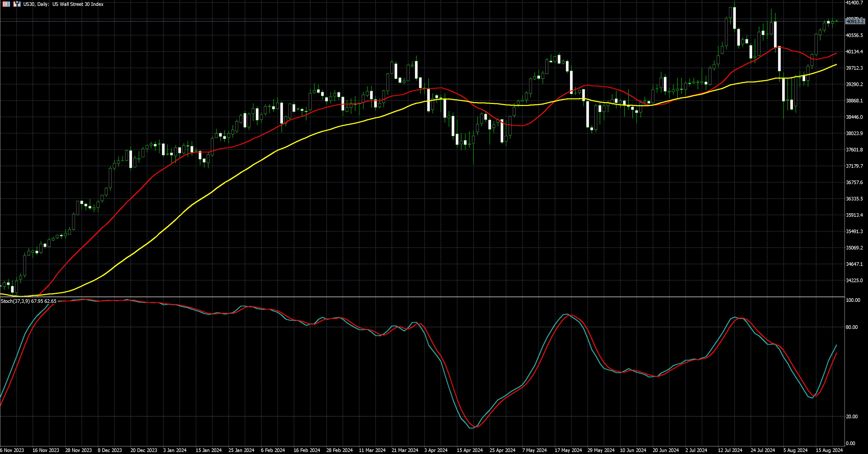Click the 3 Jan 2024 date label
This screenshot has height=454, width=868.
174,450
